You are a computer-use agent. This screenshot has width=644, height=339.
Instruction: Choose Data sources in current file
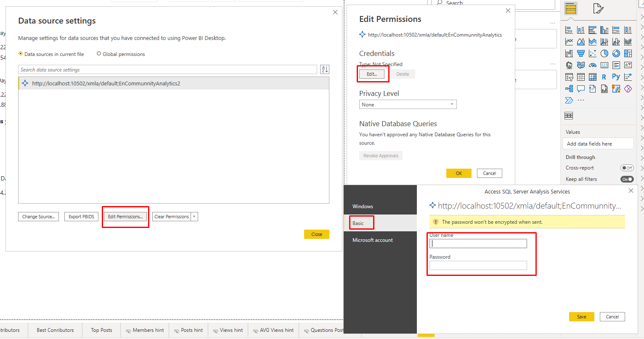(51, 54)
